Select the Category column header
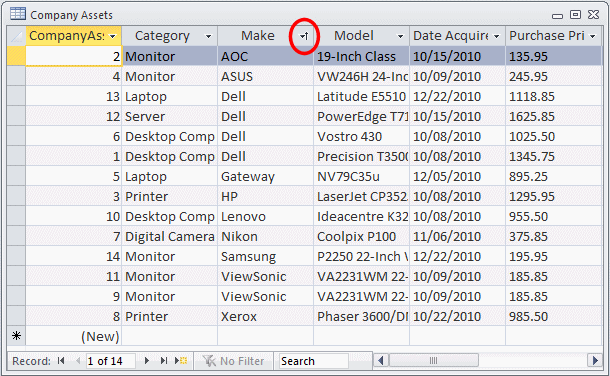The height and width of the screenshot is (376, 610). coord(170,36)
